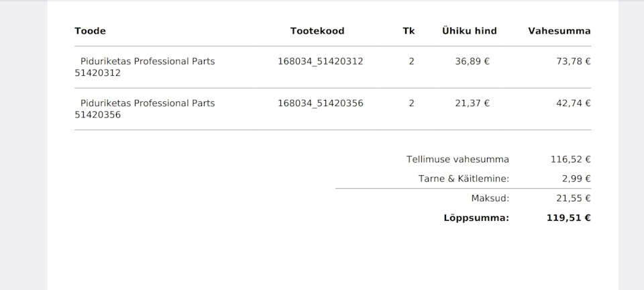Click unit price 36,89 €
This screenshot has width=644, height=290.
click(x=472, y=61)
